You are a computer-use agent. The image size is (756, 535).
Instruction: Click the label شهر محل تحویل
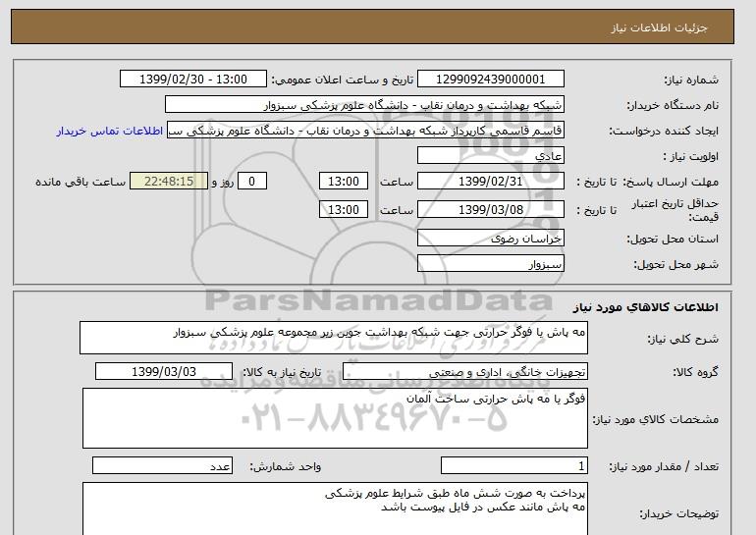click(675, 264)
